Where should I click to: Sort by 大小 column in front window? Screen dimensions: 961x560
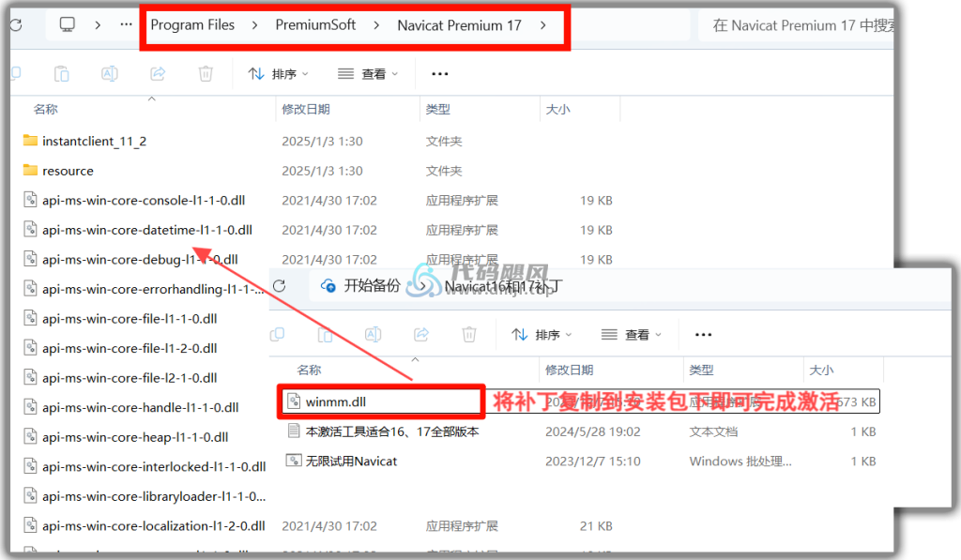[x=821, y=371]
